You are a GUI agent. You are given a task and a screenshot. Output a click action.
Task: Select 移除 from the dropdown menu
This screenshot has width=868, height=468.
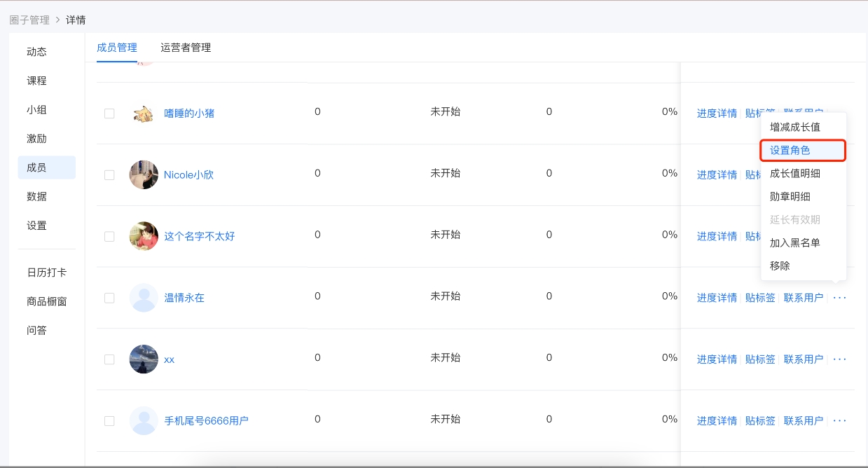pyautogui.click(x=780, y=266)
